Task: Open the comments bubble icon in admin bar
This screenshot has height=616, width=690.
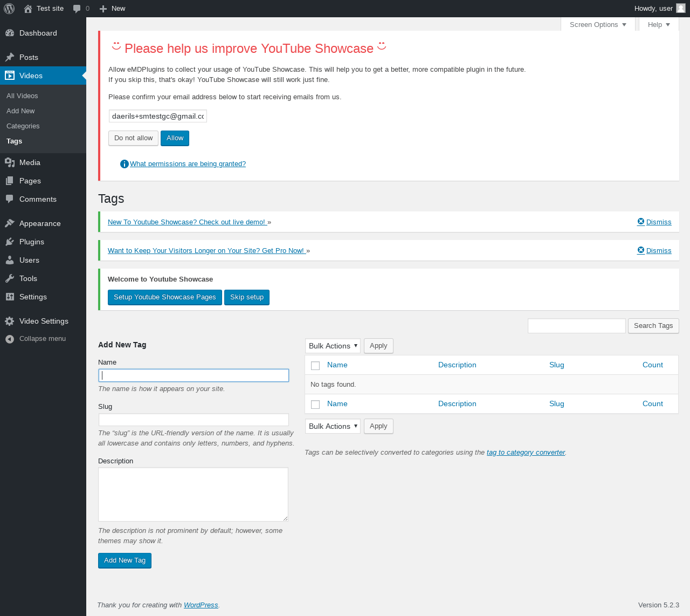Action: tap(77, 9)
